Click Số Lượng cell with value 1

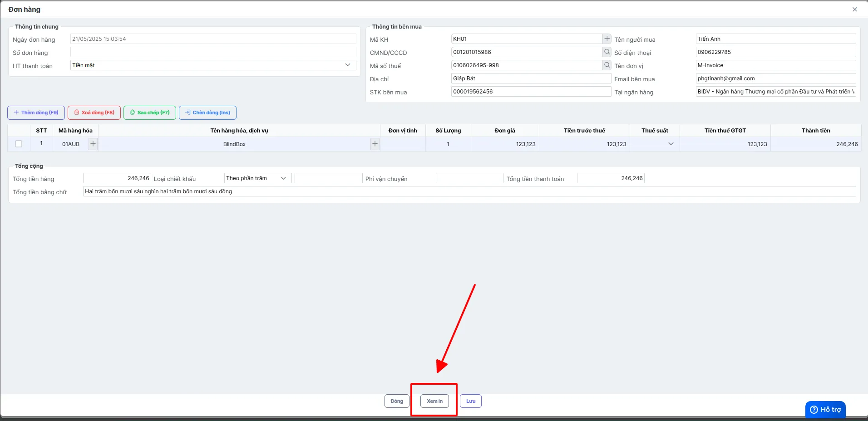[448, 144]
